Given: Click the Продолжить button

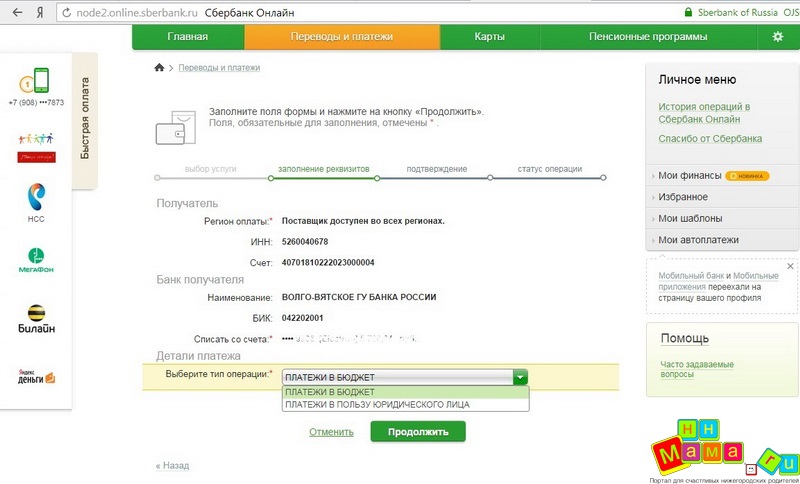Looking at the screenshot, I should coord(418,431).
